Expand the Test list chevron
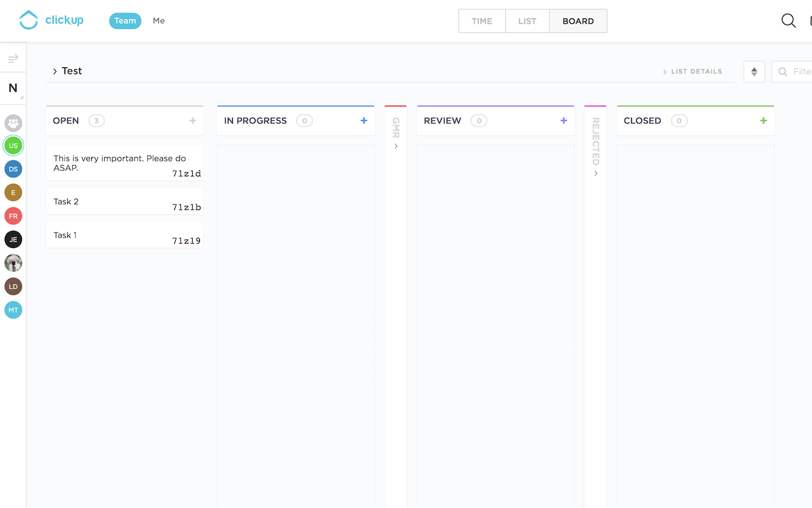812x508 pixels. pos(55,71)
